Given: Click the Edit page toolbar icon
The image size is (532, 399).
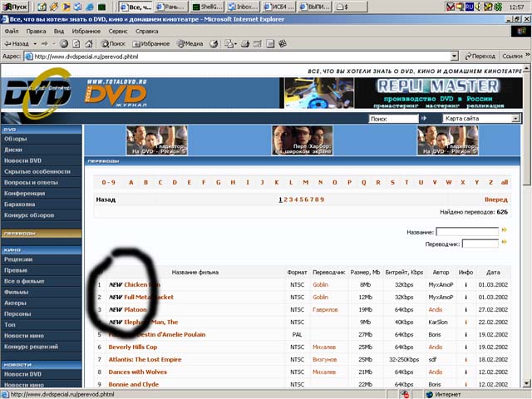Looking at the screenshot, I should (x=258, y=43).
